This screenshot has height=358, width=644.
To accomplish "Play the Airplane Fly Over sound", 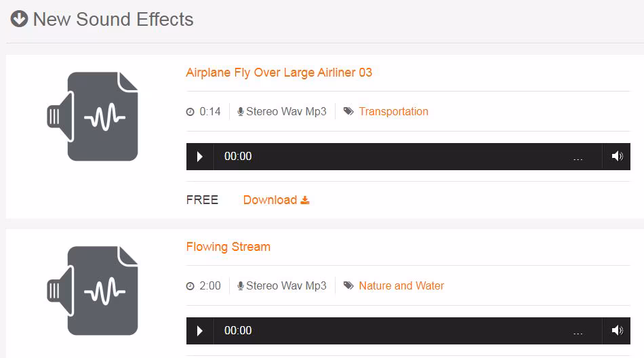I will pos(199,157).
